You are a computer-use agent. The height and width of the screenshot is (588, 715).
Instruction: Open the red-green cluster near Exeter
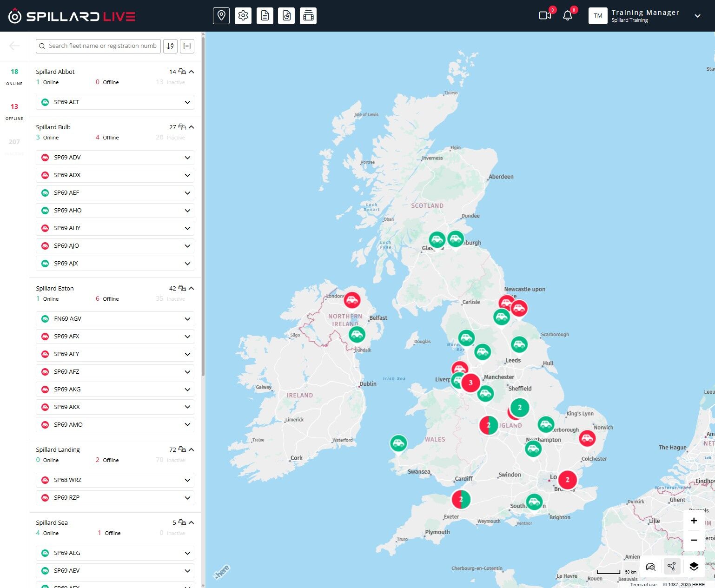click(x=461, y=499)
